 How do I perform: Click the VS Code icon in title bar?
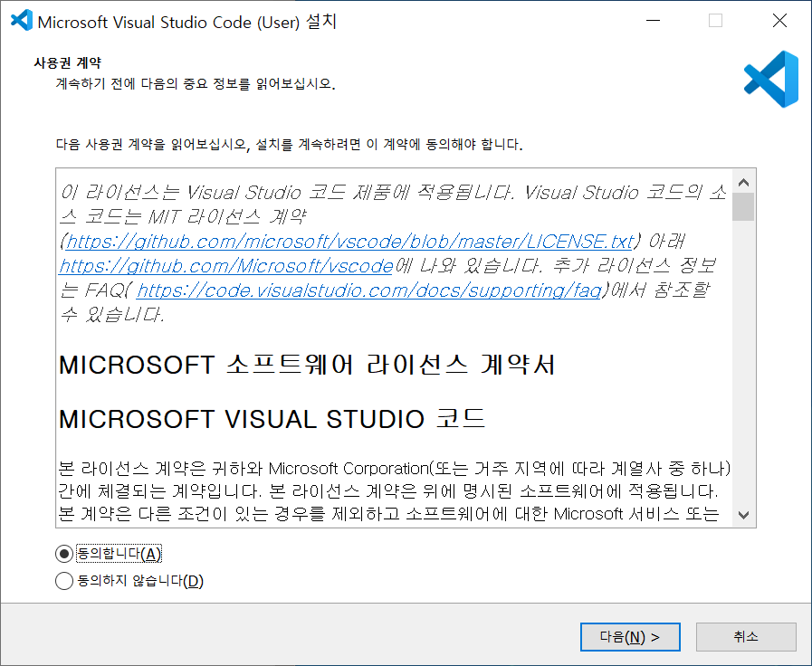click(22, 21)
